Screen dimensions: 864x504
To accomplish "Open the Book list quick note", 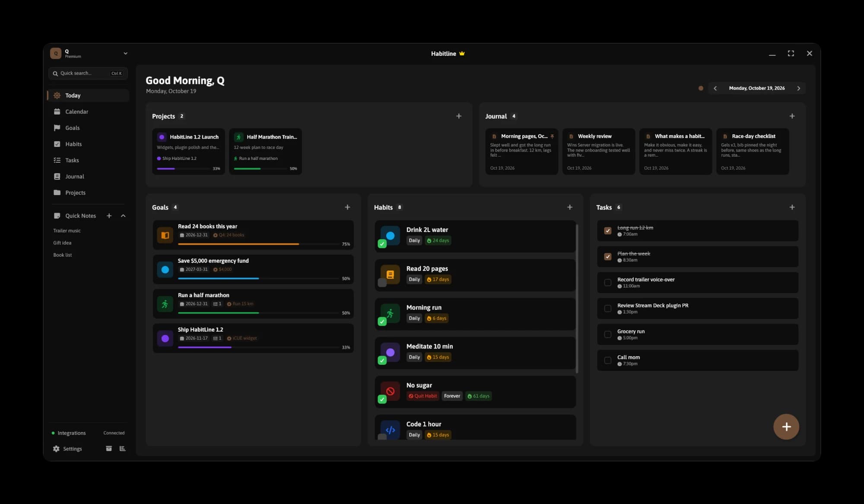I will (63, 255).
